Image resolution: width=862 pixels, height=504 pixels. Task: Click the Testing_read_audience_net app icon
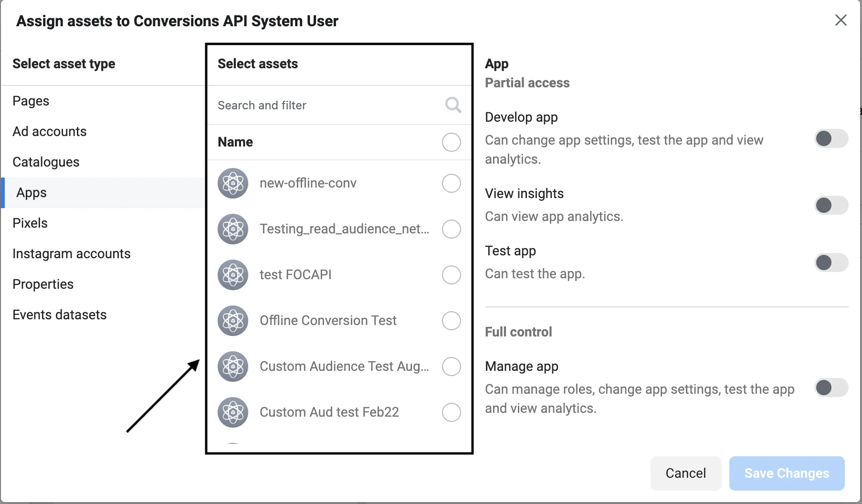pyautogui.click(x=233, y=229)
